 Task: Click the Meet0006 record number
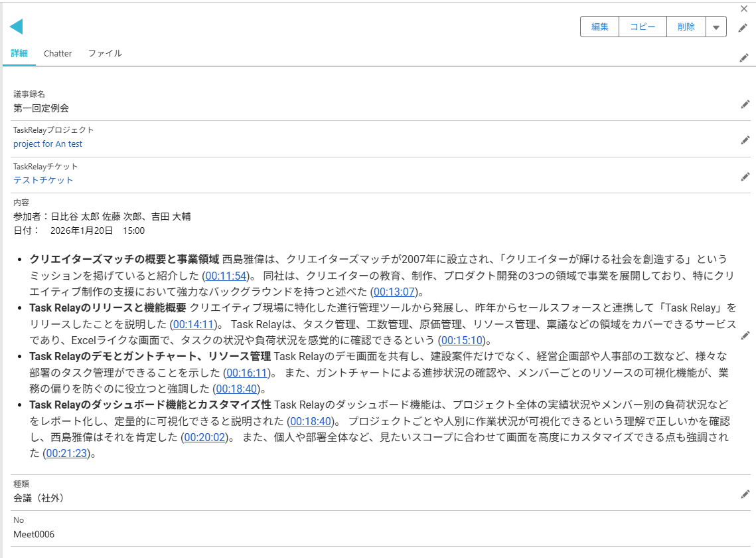[x=34, y=534]
